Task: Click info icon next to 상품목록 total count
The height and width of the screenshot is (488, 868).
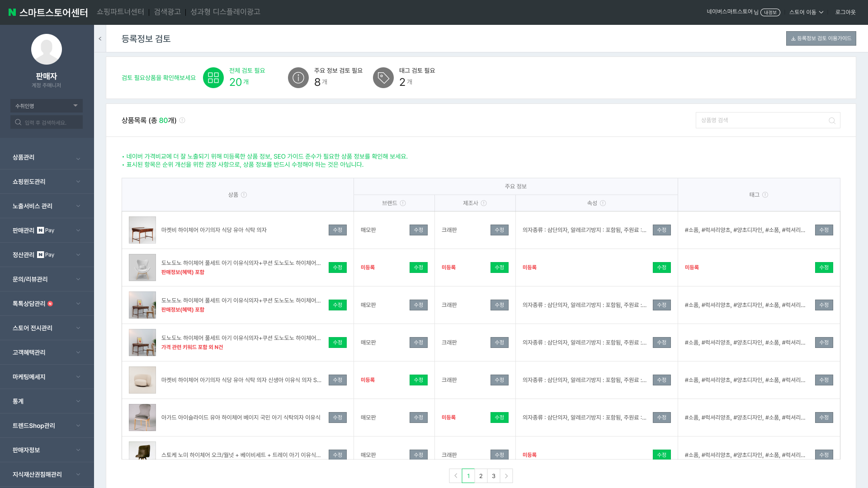Action: 182,121
